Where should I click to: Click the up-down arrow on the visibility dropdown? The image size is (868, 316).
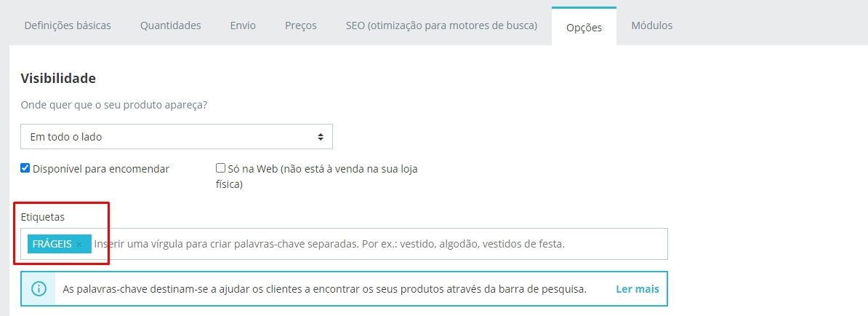pos(321,136)
